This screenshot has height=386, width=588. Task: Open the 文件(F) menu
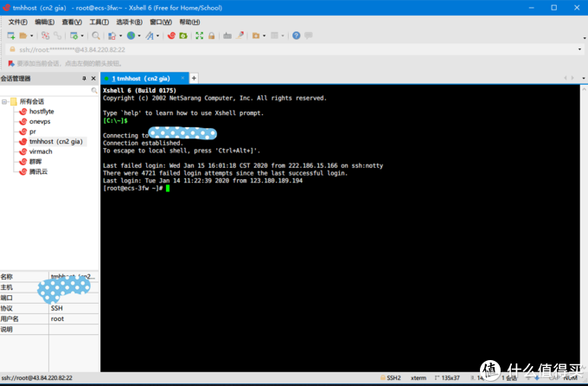(17, 22)
